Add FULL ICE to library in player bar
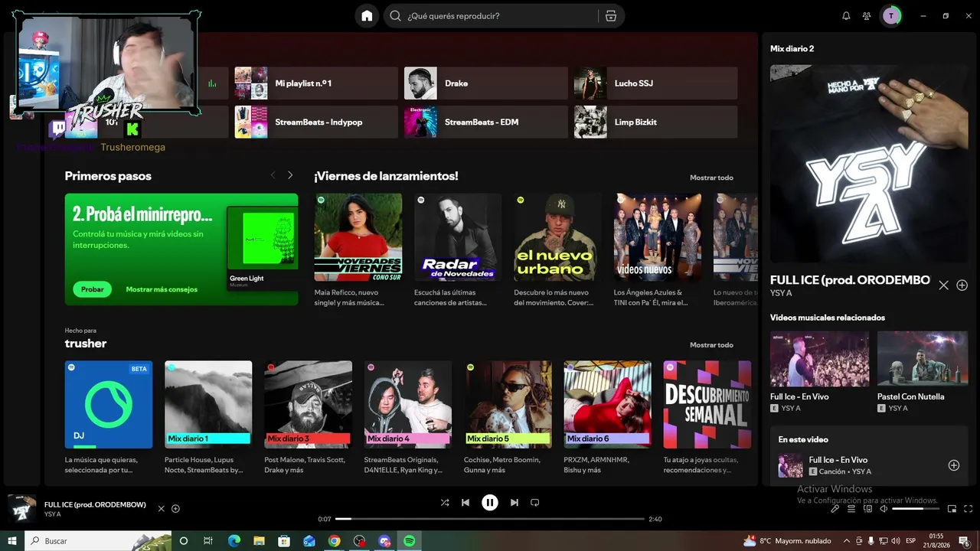Image resolution: width=980 pixels, height=551 pixels. tap(175, 509)
